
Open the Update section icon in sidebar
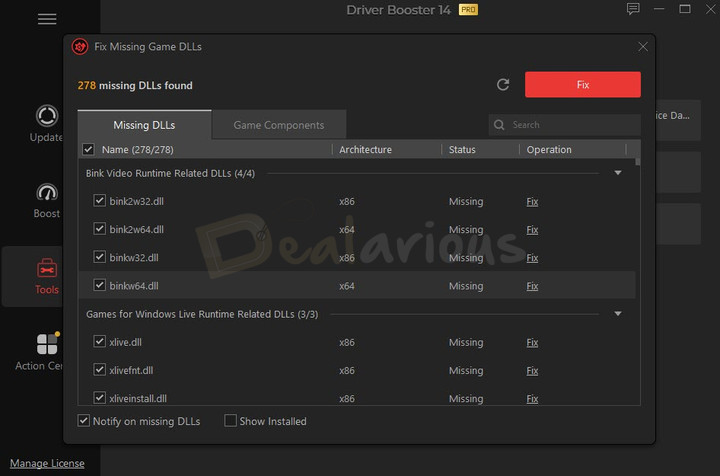[x=47, y=116]
